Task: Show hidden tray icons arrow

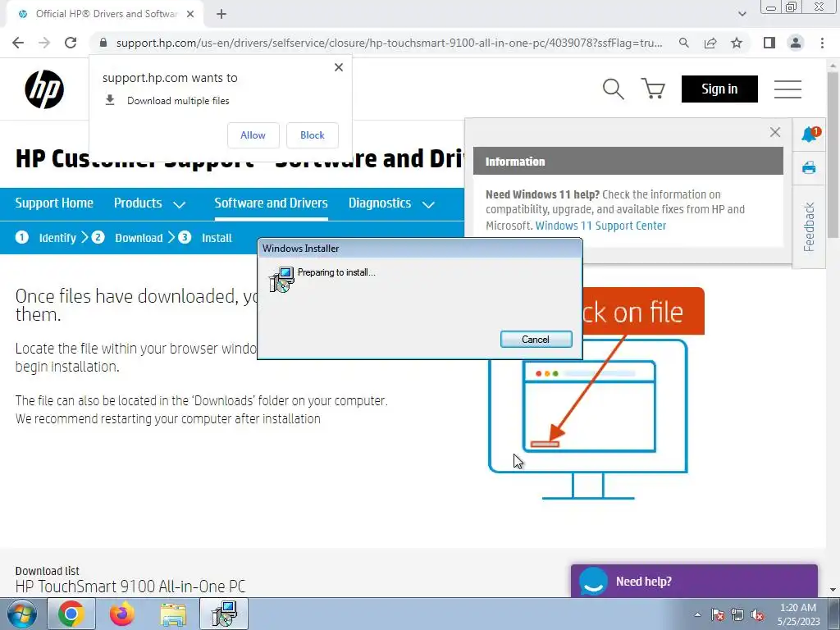Action: (x=697, y=614)
